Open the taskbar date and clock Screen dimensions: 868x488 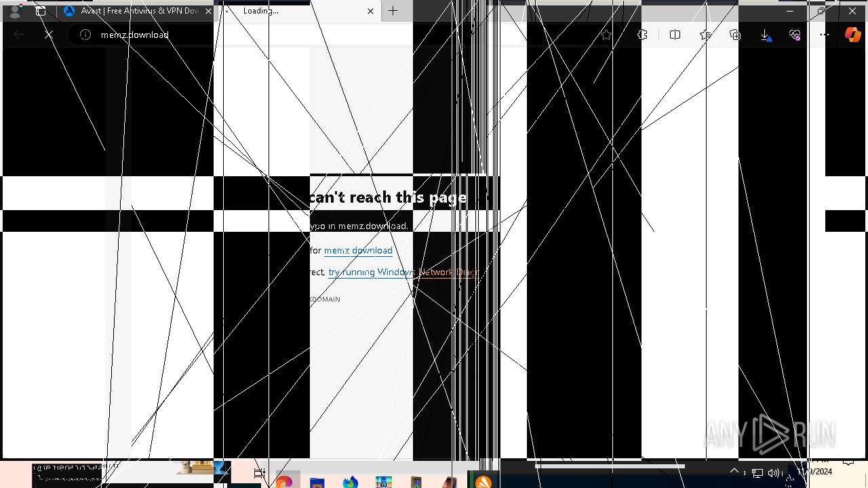click(x=814, y=468)
